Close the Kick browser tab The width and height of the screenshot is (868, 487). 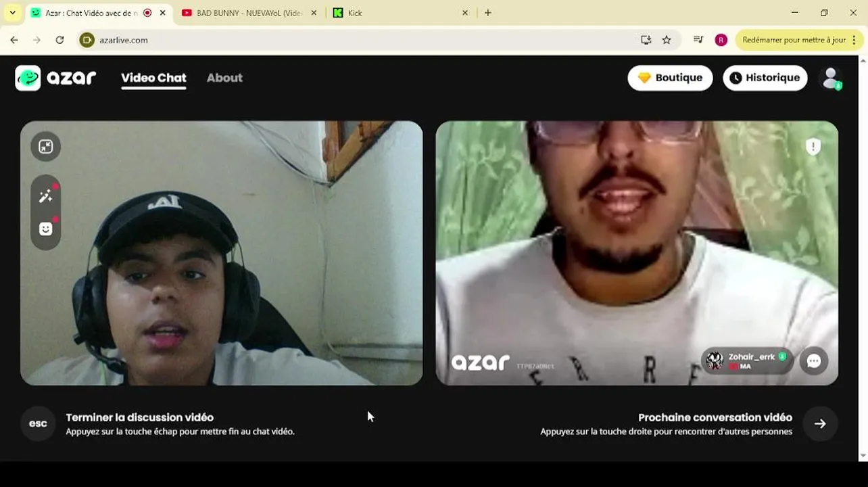(464, 13)
